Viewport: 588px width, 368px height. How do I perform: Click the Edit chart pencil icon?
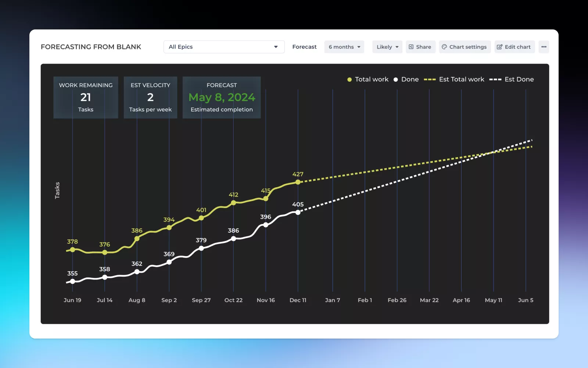(499, 47)
